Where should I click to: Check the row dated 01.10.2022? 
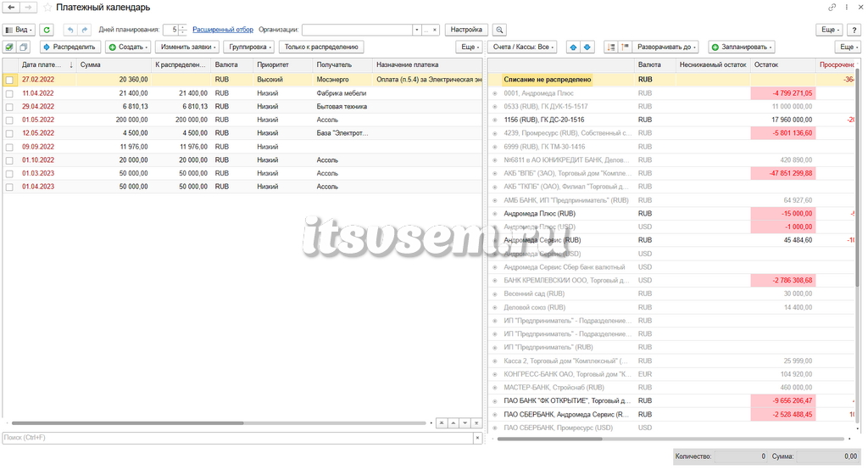point(9,160)
